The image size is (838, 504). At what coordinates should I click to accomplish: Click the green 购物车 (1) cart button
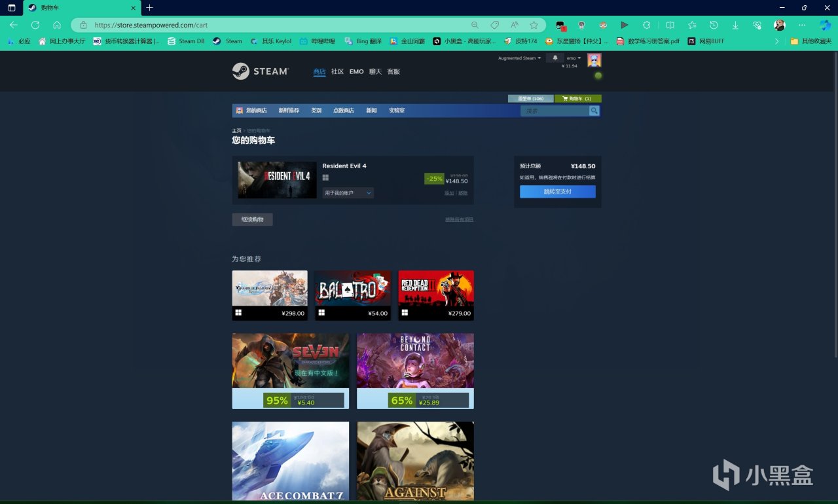[578, 99]
